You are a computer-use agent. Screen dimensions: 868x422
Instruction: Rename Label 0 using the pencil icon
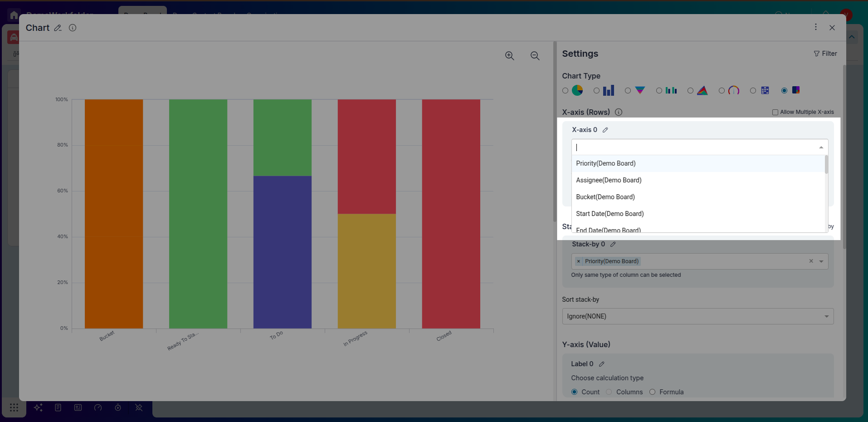[x=601, y=364]
